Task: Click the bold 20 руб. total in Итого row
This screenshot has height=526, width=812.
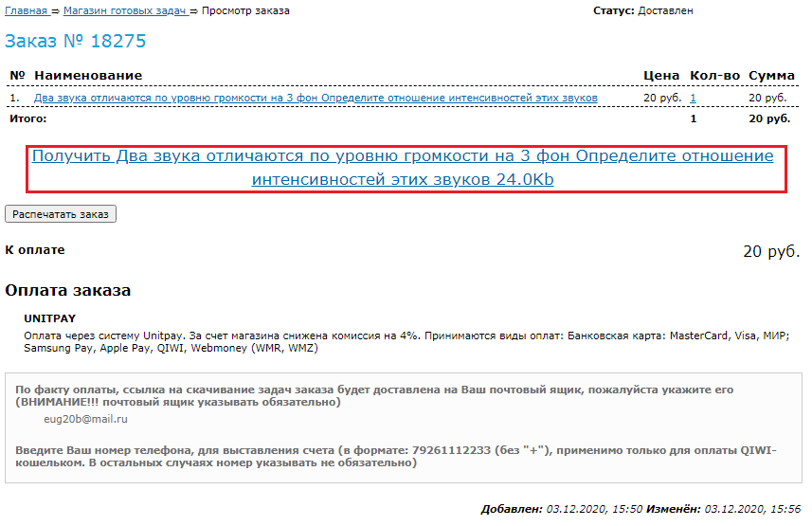Action: click(769, 118)
